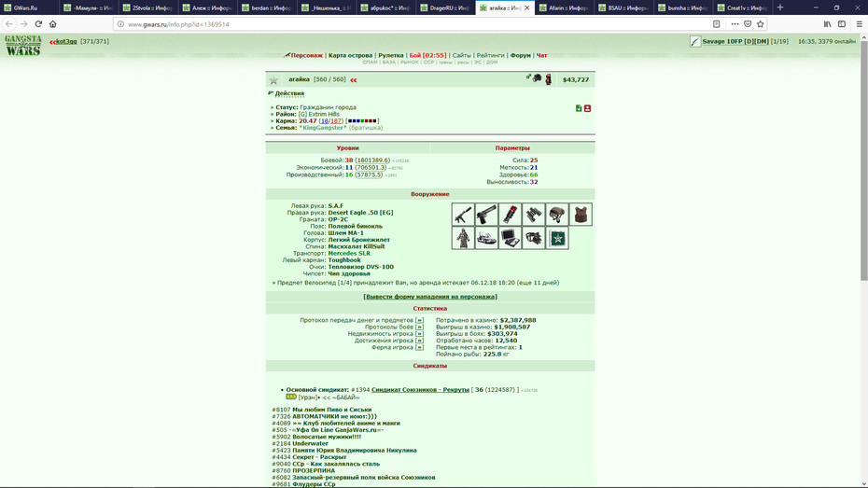Open page actions ellipsis menu
This screenshot has height=488, width=868.
pos(735,23)
